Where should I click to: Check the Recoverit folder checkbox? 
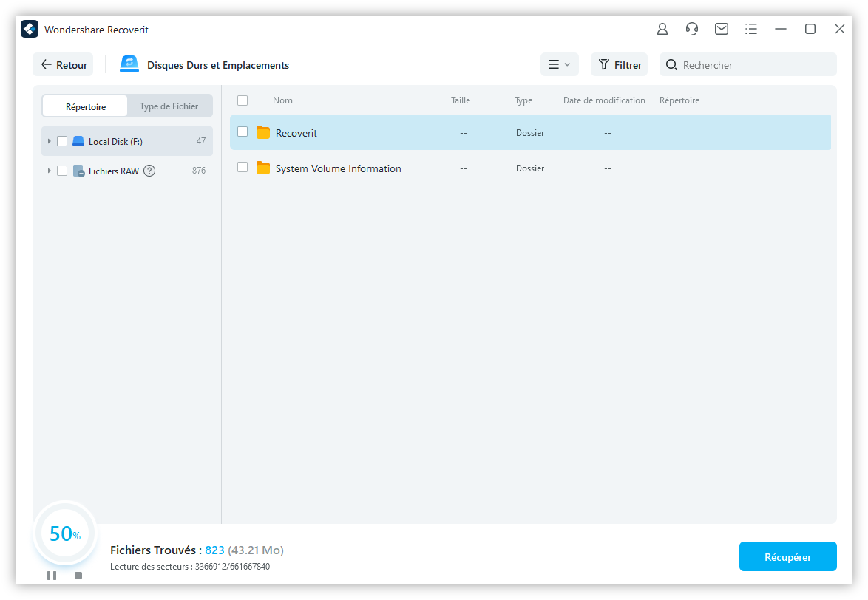(x=243, y=132)
